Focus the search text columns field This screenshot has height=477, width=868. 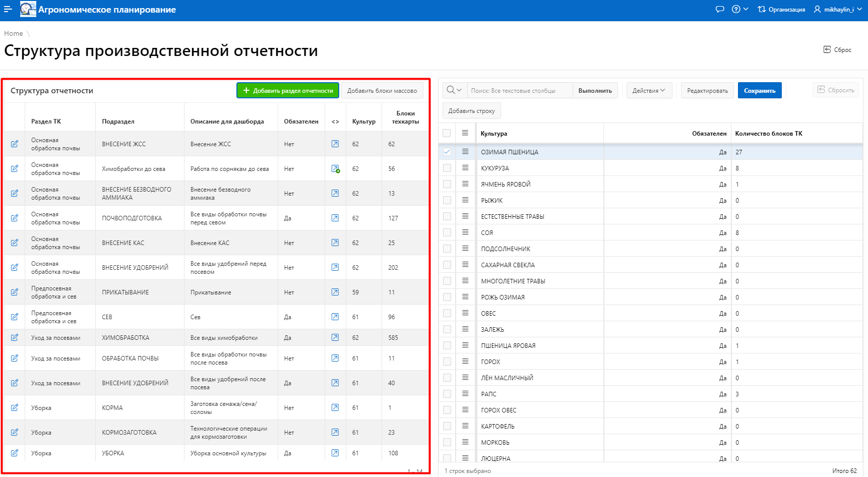[x=520, y=91]
